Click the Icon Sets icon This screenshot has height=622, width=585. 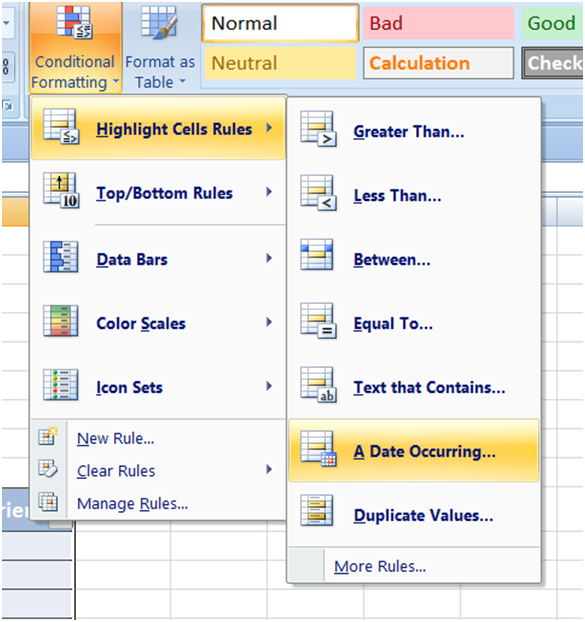(x=61, y=385)
